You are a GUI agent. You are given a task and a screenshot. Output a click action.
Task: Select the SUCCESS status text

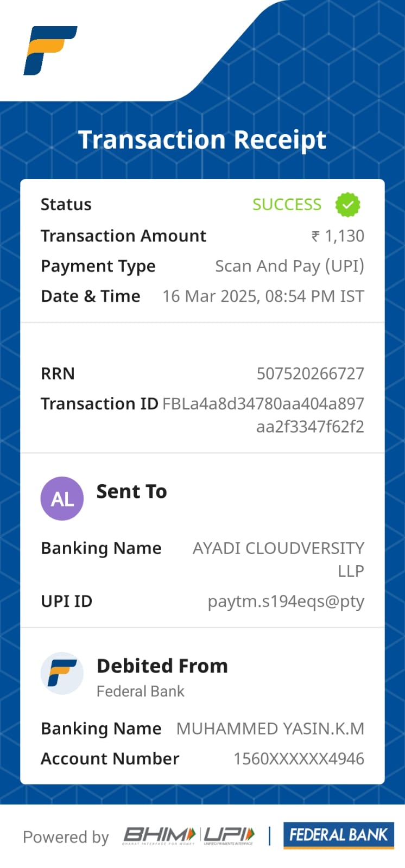tap(287, 204)
